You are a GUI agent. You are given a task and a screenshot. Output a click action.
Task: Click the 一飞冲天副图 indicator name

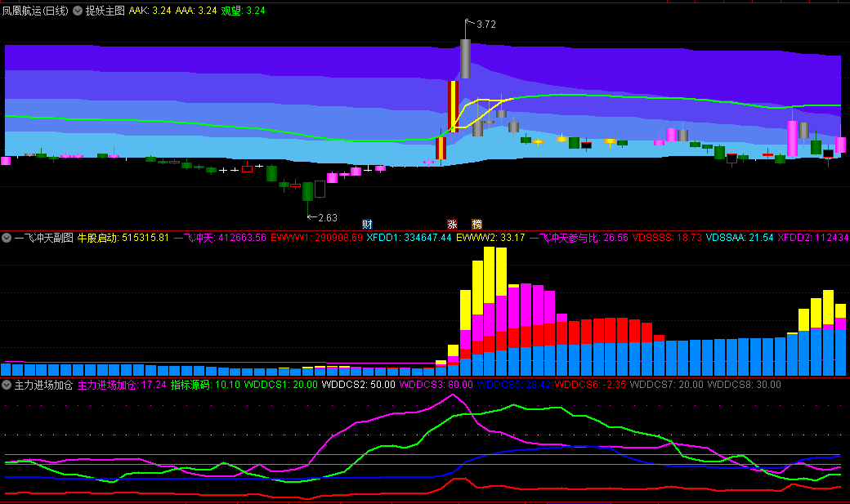(44, 238)
